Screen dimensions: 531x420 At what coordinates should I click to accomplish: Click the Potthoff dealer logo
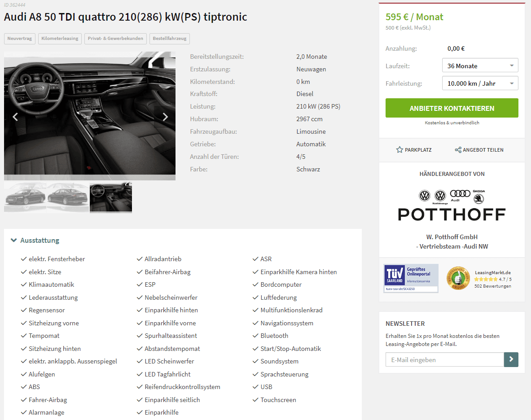(452, 206)
